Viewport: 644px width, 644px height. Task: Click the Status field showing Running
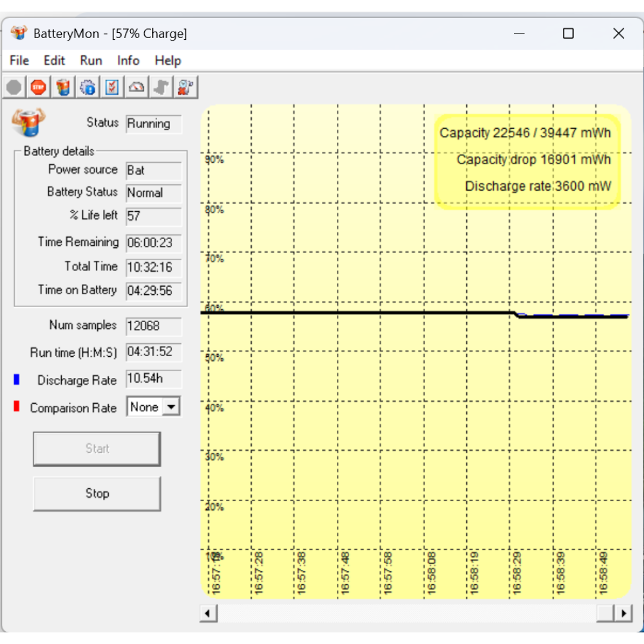tap(154, 124)
